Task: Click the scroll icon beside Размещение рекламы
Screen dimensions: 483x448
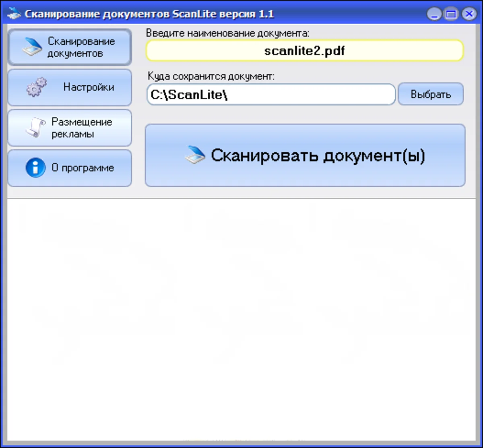Action: (x=35, y=128)
